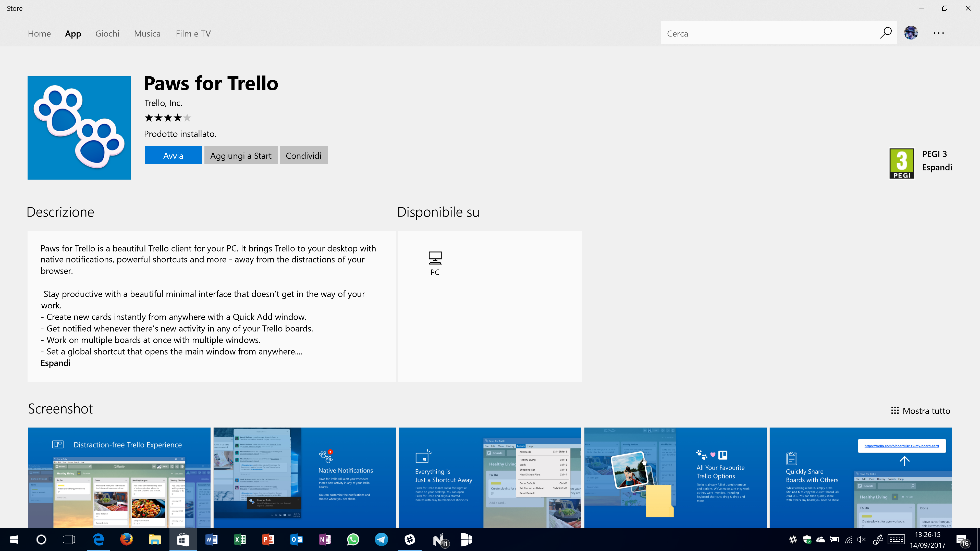Click the taskbar clock and date
The width and height of the screenshot is (980, 551).
pyautogui.click(x=927, y=540)
